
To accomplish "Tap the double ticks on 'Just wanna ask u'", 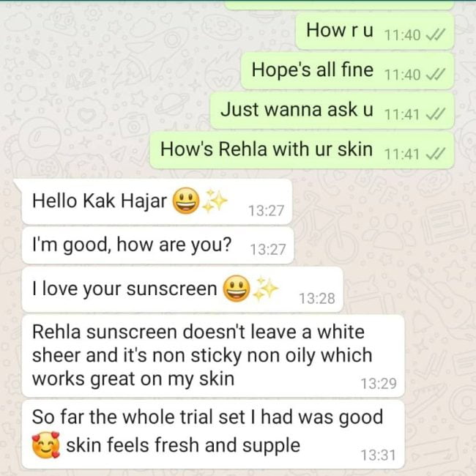I will 436,114.
